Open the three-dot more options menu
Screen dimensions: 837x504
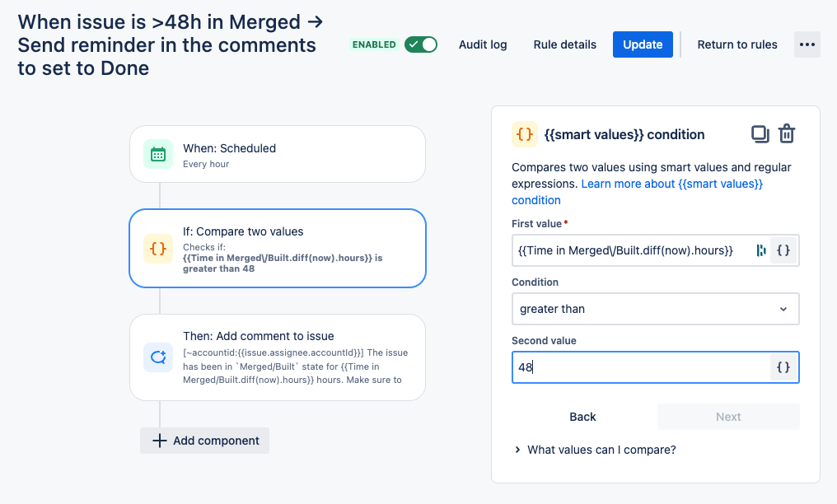807,44
